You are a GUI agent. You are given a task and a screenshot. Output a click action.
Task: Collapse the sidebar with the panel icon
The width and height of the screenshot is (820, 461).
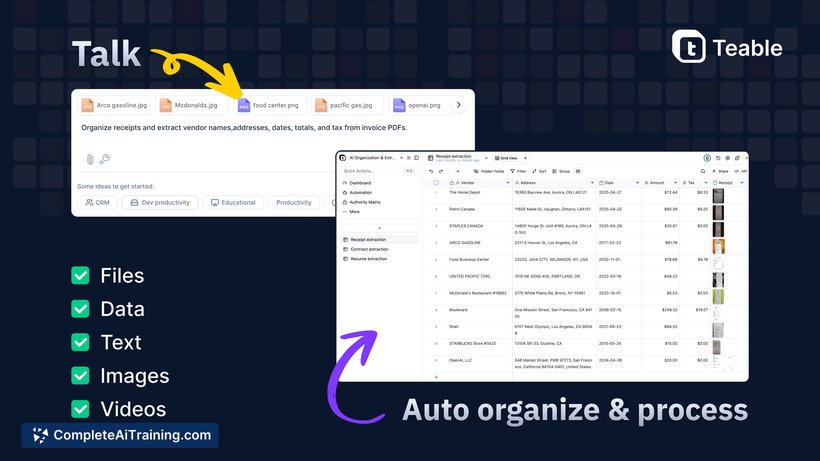(417, 158)
